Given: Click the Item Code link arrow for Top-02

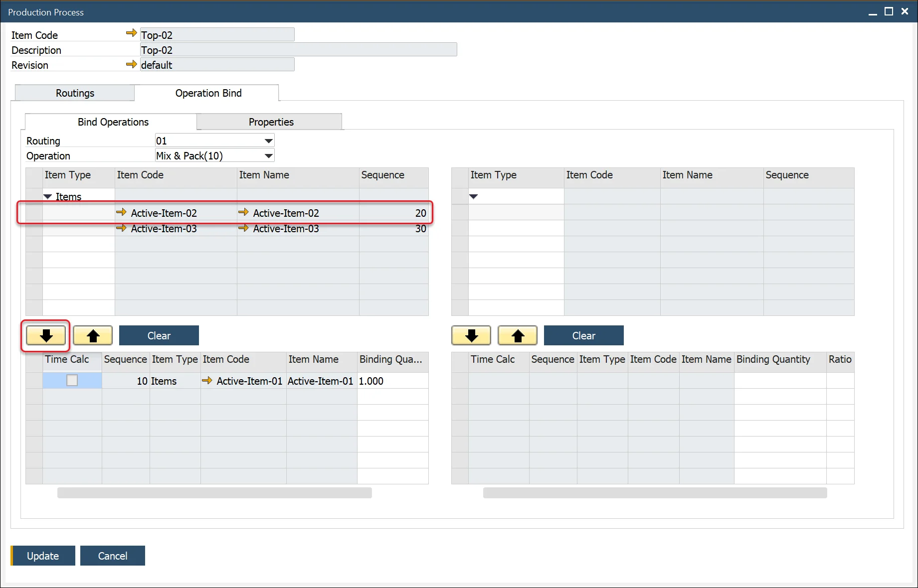Looking at the screenshot, I should click(x=131, y=33).
